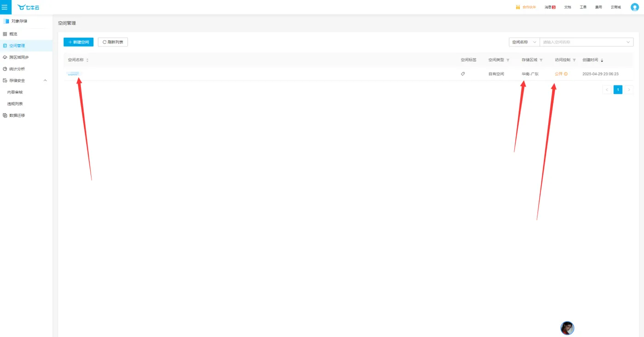644x337 pixels.
Task: Click the 刷新列表 refresh button
Action: pyautogui.click(x=113, y=42)
